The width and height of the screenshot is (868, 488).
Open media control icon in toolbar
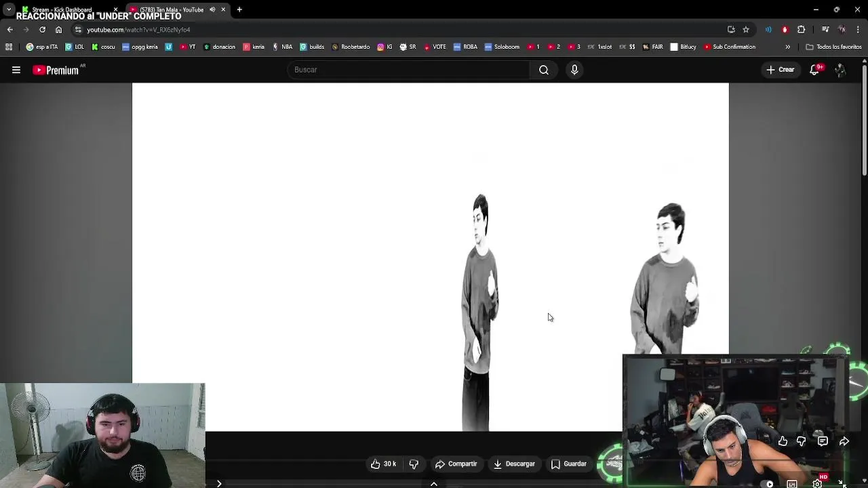coord(825,30)
